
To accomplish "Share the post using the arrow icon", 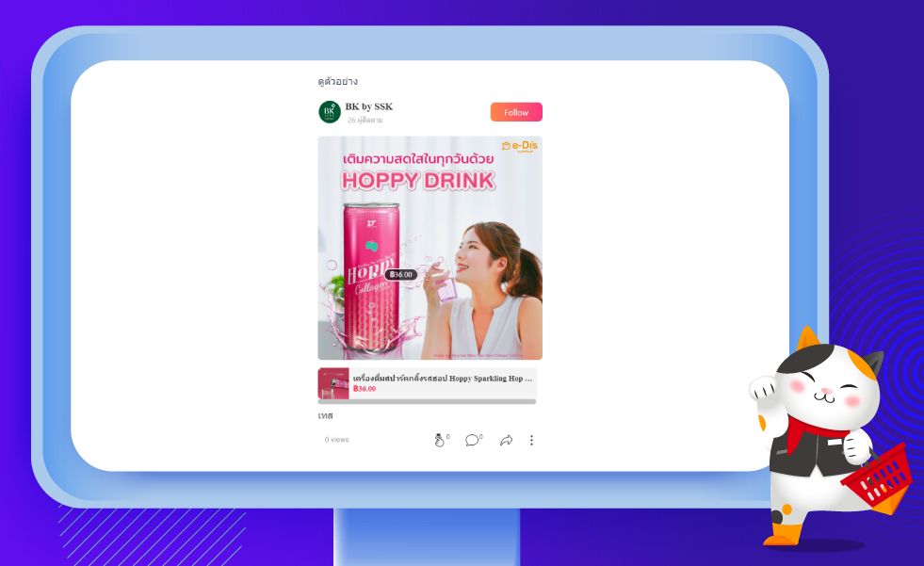I will [x=506, y=440].
